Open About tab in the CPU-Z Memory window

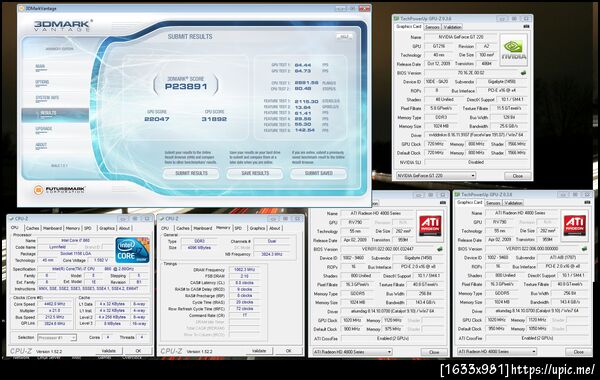pyautogui.click(x=275, y=228)
